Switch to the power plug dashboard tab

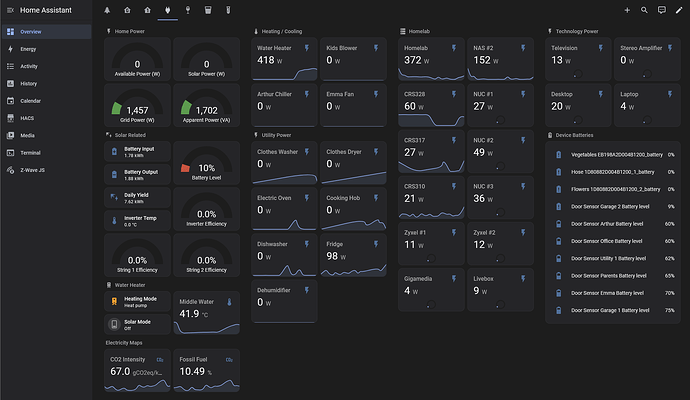click(168, 10)
